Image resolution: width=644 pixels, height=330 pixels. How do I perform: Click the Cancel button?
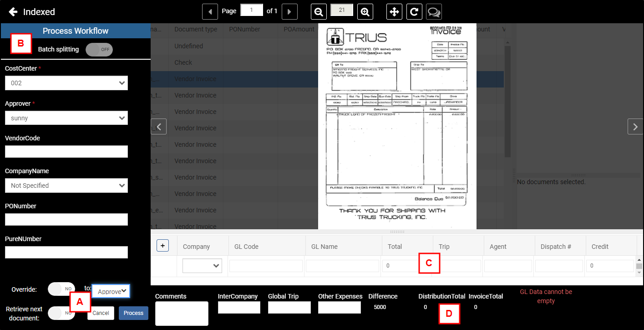tap(101, 313)
